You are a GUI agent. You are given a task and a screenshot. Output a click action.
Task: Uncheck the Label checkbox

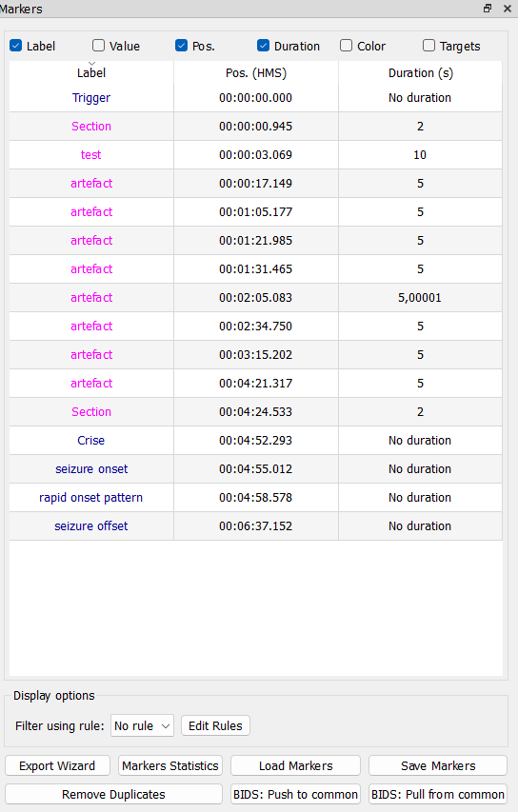[15, 46]
